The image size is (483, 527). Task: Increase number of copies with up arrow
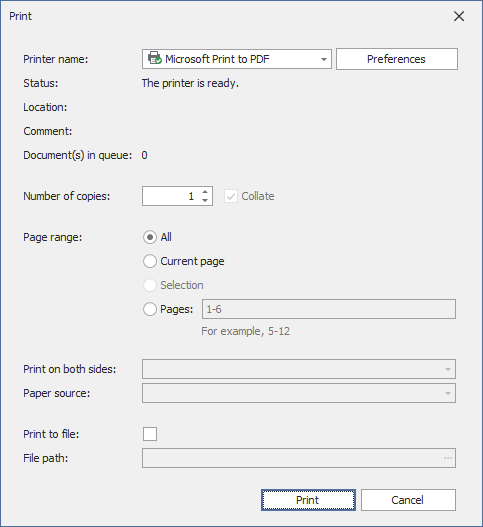tap(205, 192)
